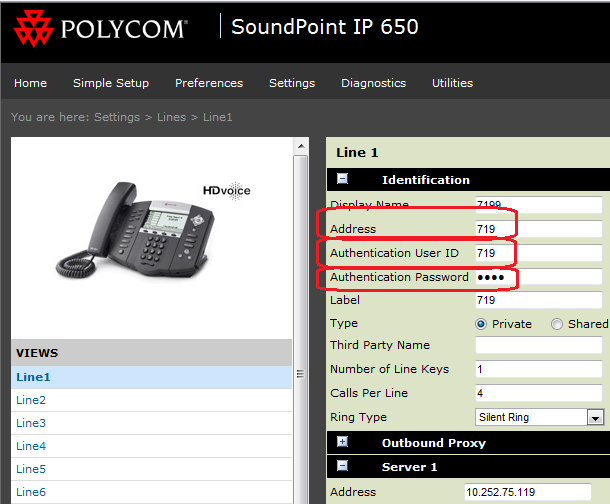610x504 pixels.
Task: Open the Simple Setup menu
Action: point(111,83)
